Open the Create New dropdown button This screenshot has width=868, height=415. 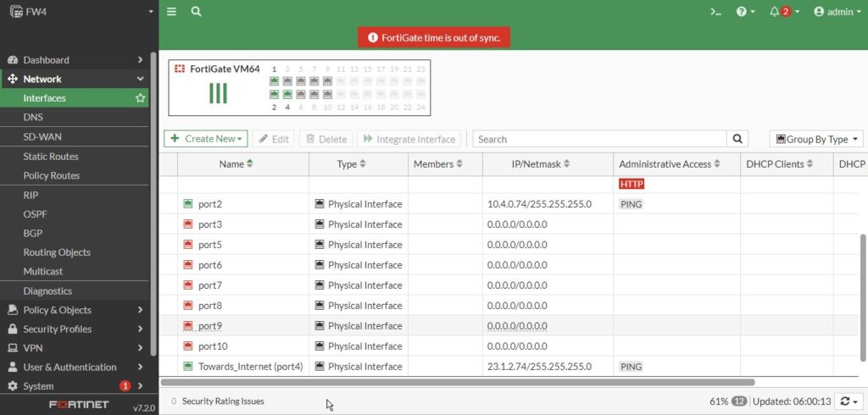tap(206, 139)
